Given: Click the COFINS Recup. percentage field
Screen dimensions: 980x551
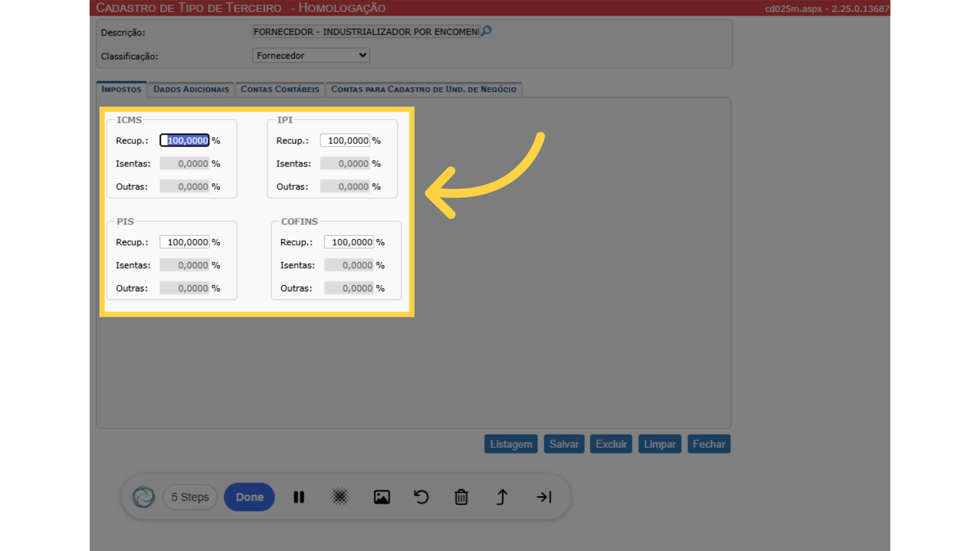Looking at the screenshot, I should tap(349, 242).
